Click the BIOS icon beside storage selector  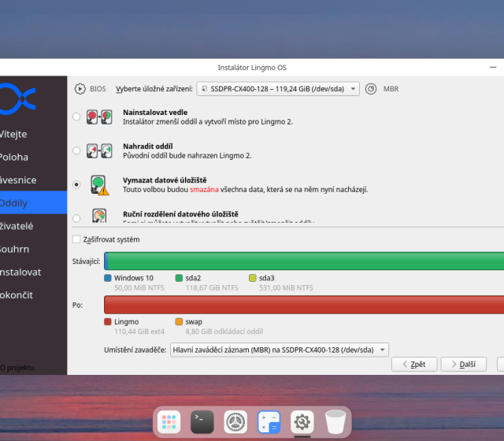pos(80,89)
